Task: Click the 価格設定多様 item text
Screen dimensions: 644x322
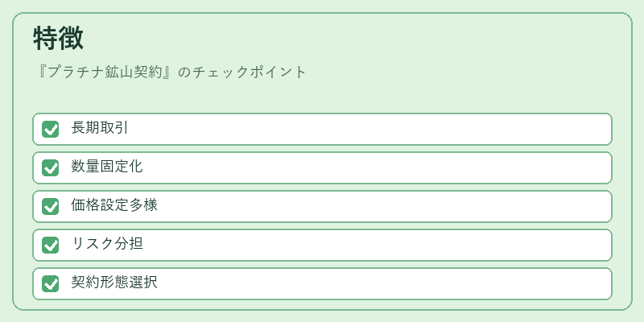Action: click(114, 205)
